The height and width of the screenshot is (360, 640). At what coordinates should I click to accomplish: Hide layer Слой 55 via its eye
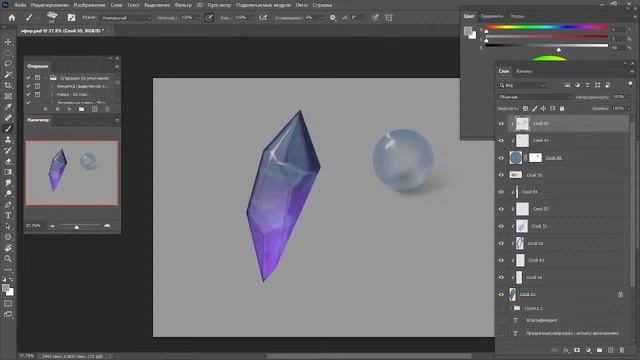[501, 123]
